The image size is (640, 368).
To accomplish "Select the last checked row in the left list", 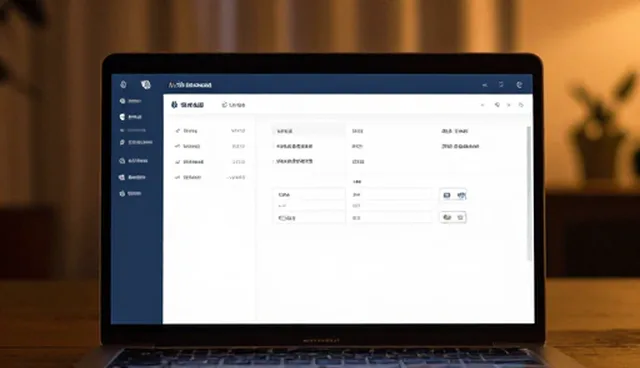I will [x=210, y=177].
